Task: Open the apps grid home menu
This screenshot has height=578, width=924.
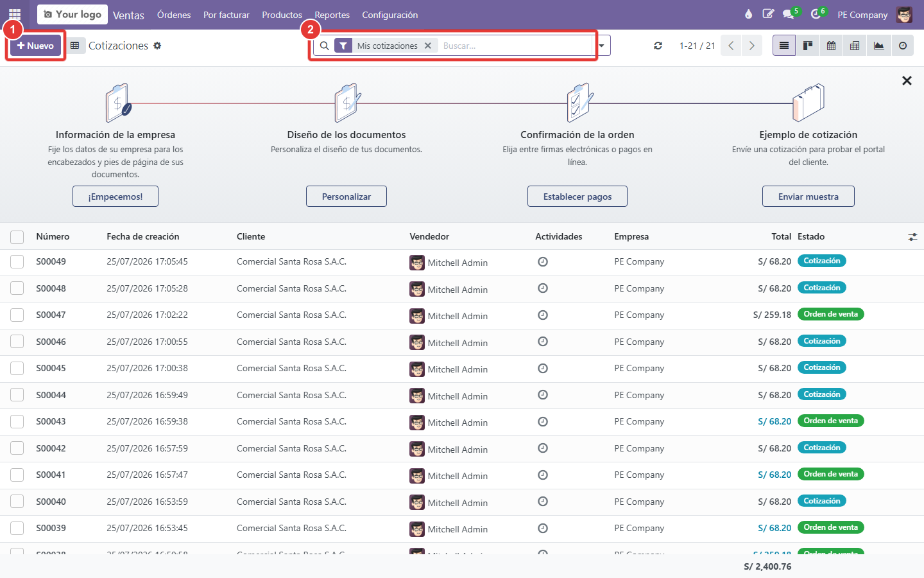Action: click(15, 14)
